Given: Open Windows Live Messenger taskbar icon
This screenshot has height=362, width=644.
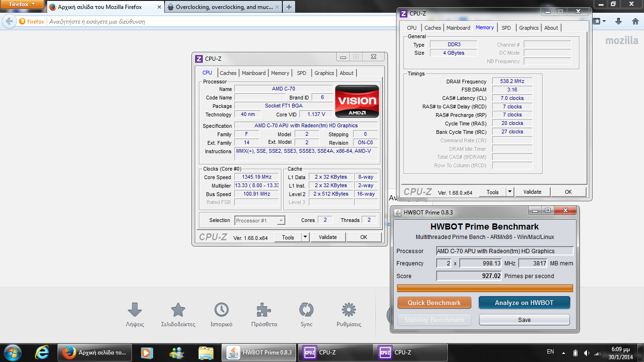Looking at the screenshot, I should [178, 352].
